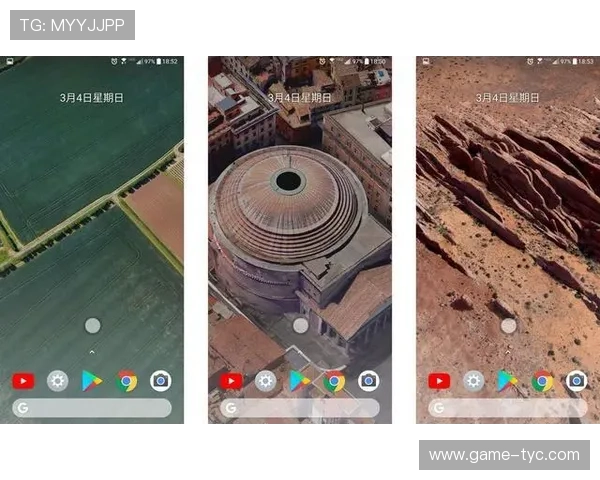Viewport: 600px width, 480px height.
Task: Tap the round floating dot on the farmland screen
Action: tap(92, 326)
